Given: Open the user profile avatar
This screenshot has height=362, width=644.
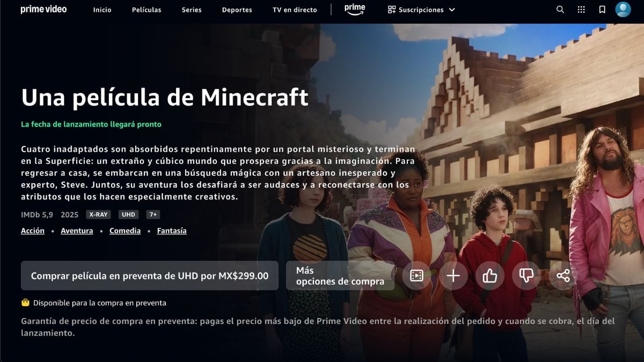Looking at the screenshot, I should click(623, 10).
